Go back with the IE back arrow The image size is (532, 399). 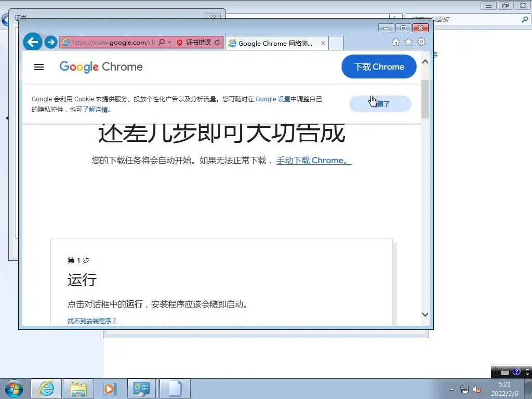(33, 42)
